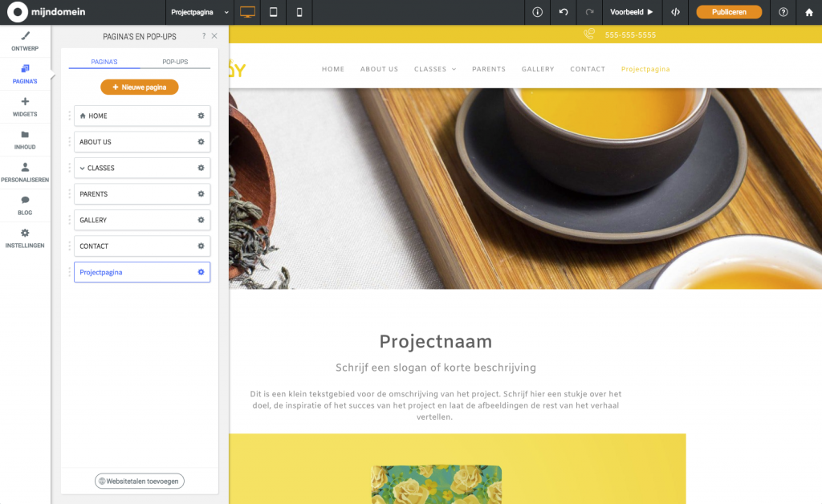The height and width of the screenshot is (504, 822).
Task: Create a page via Nieuwe pagina
Action: pos(139,87)
